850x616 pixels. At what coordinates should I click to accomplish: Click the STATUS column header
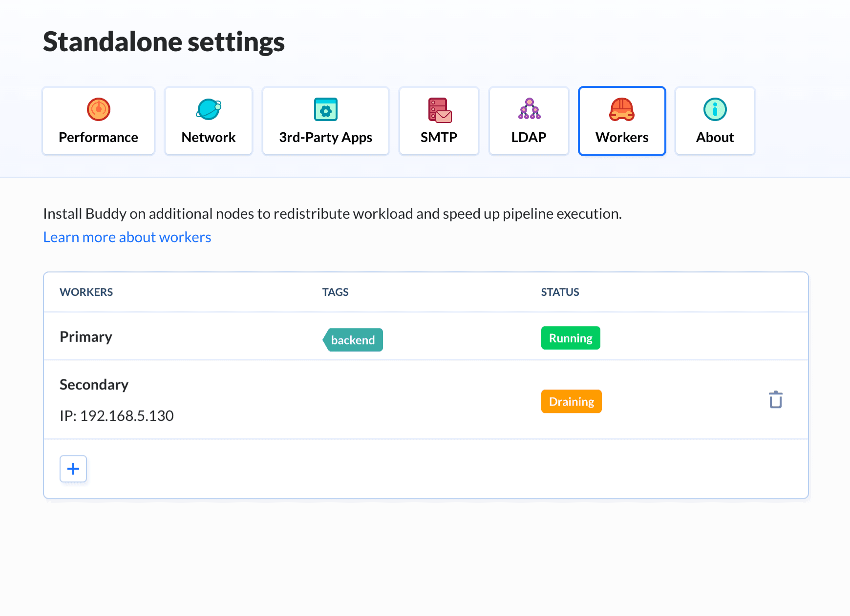point(559,292)
